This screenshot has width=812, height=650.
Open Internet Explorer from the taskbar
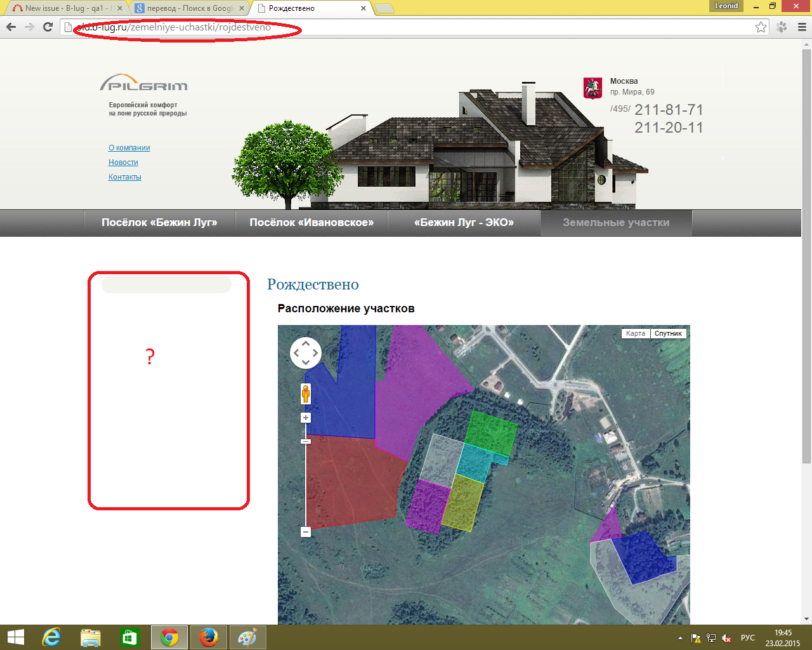click(x=51, y=637)
